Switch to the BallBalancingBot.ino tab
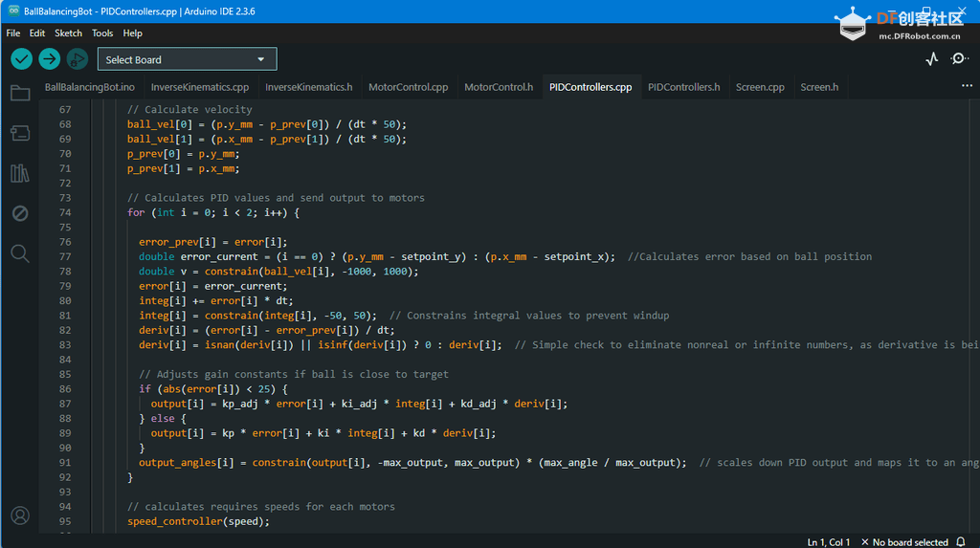Image resolution: width=980 pixels, height=548 pixels. pyautogui.click(x=89, y=87)
